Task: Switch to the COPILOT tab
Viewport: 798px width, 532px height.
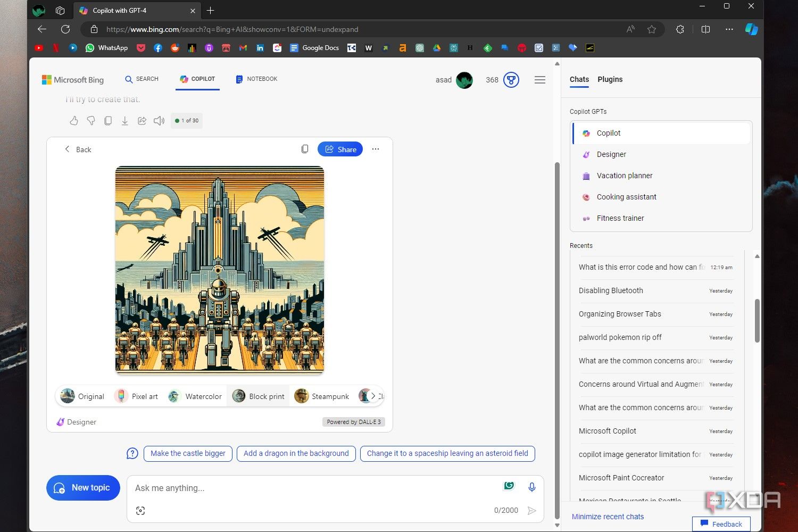Action: point(197,79)
